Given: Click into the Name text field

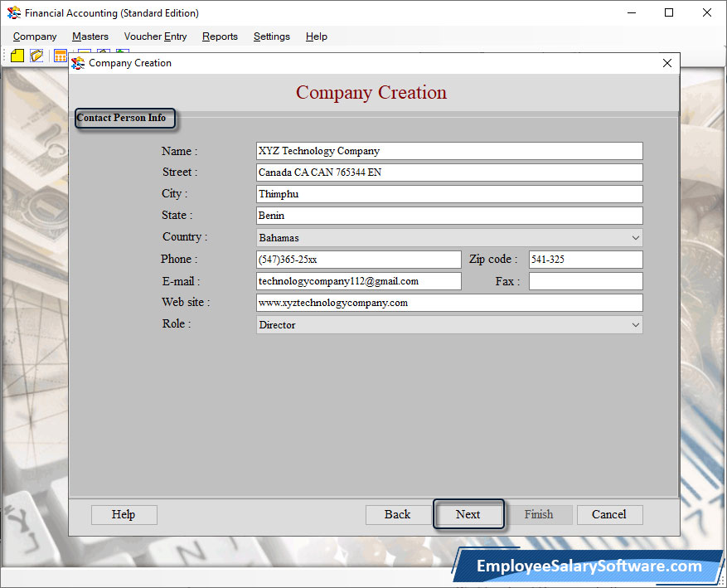Looking at the screenshot, I should click(x=448, y=151).
